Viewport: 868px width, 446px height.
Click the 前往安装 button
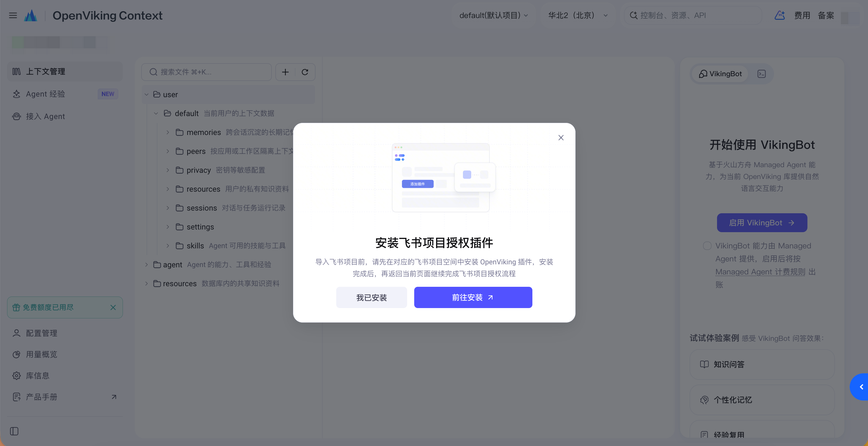point(473,297)
